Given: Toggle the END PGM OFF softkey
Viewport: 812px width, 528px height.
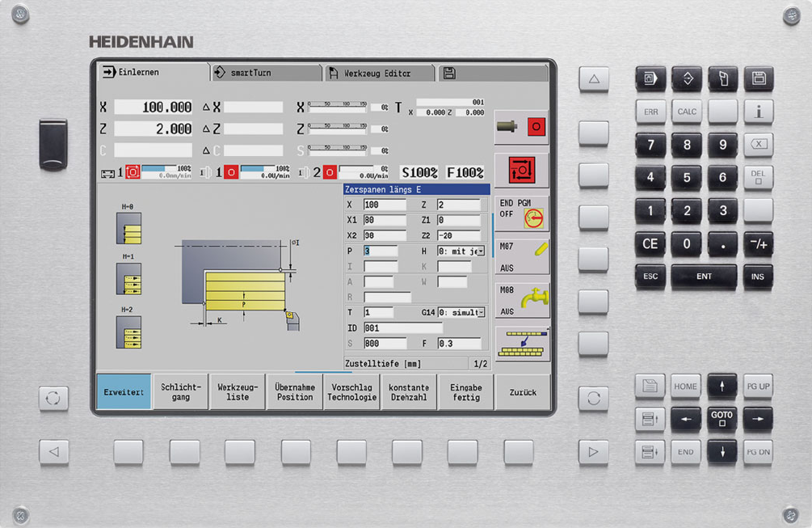Looking at the screenshot, I should coord(522,213).
